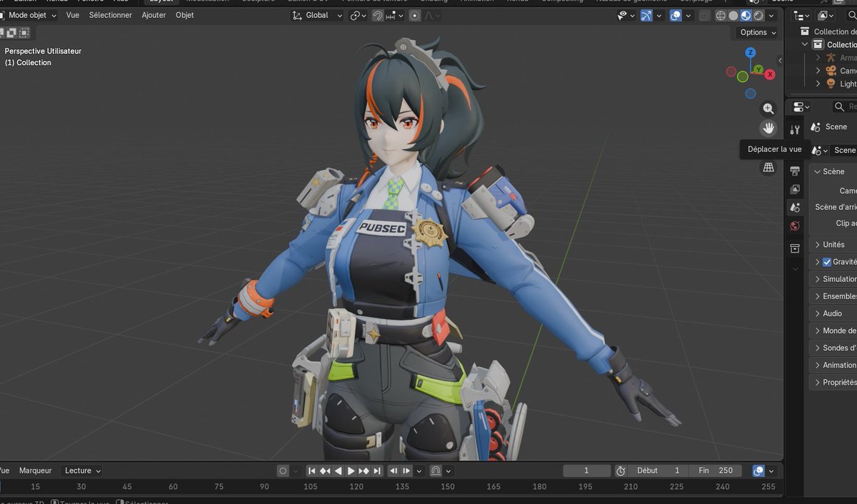The width and height of the screenshot is (857, 504).
Task: Open the View Layer properties tab
Action: [x=795, y=189]
